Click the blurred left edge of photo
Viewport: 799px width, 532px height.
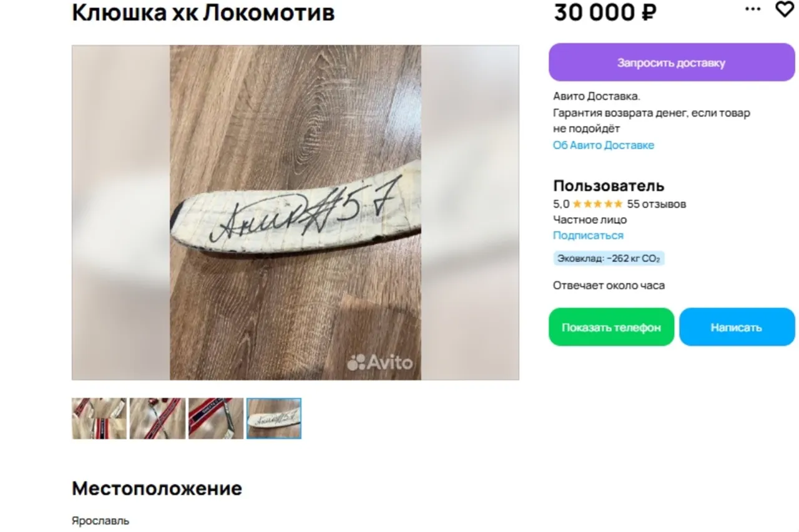[120, 213]
